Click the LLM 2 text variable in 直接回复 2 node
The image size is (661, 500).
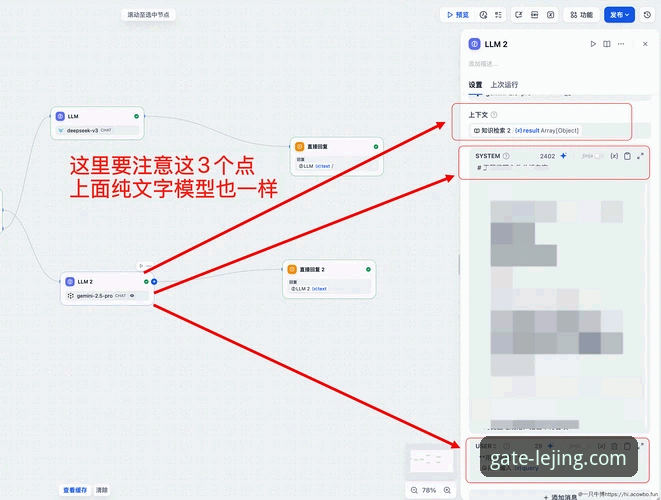click(309, 289)
